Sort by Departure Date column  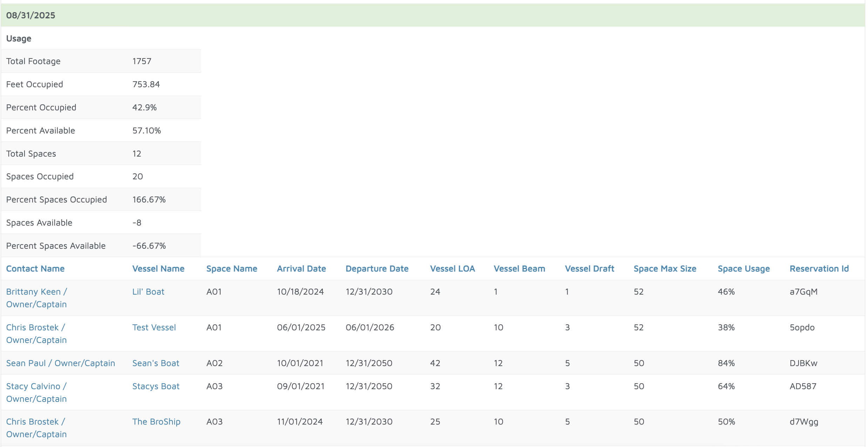coord(377,269)
